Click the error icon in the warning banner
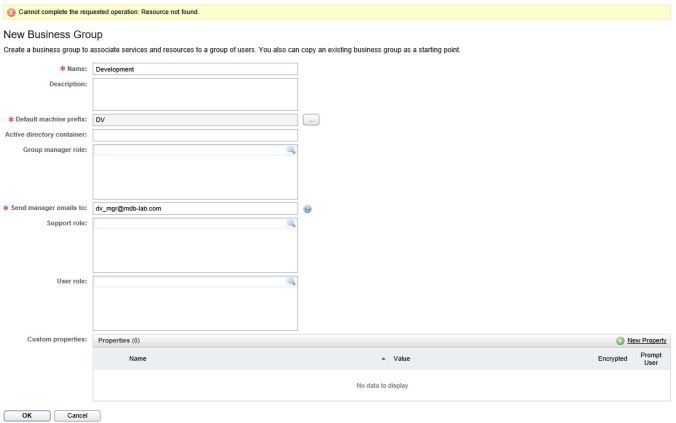The width and height of the screenshot is (676, 423). point(11,11)
